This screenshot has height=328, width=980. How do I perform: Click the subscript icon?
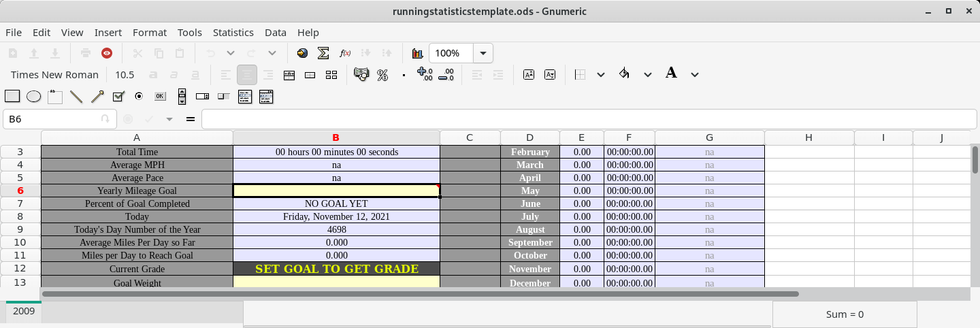pos(550,75)
